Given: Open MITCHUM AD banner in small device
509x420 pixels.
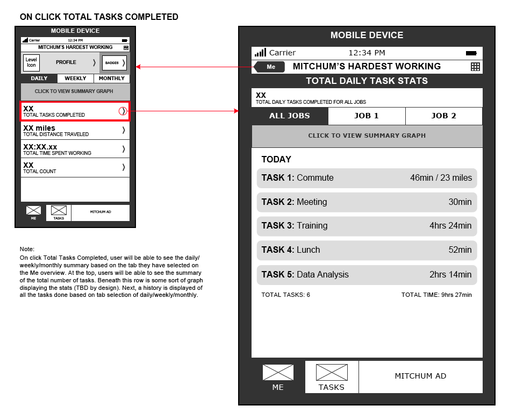Looking at the screenshot, I should coord(101,212).
